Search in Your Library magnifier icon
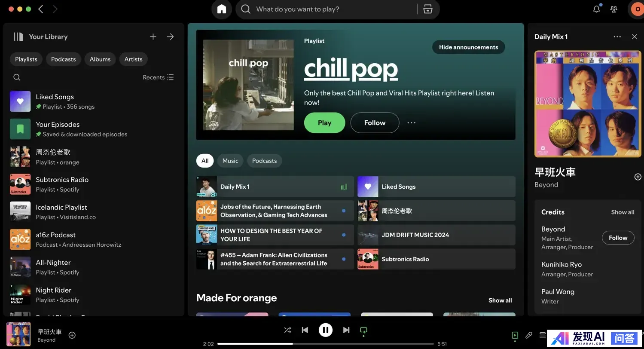 click(x=17, y=77)
